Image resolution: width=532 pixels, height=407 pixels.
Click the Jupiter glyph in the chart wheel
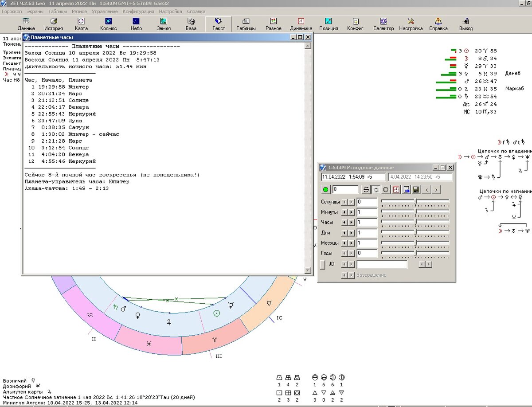[x=169, y=322]
